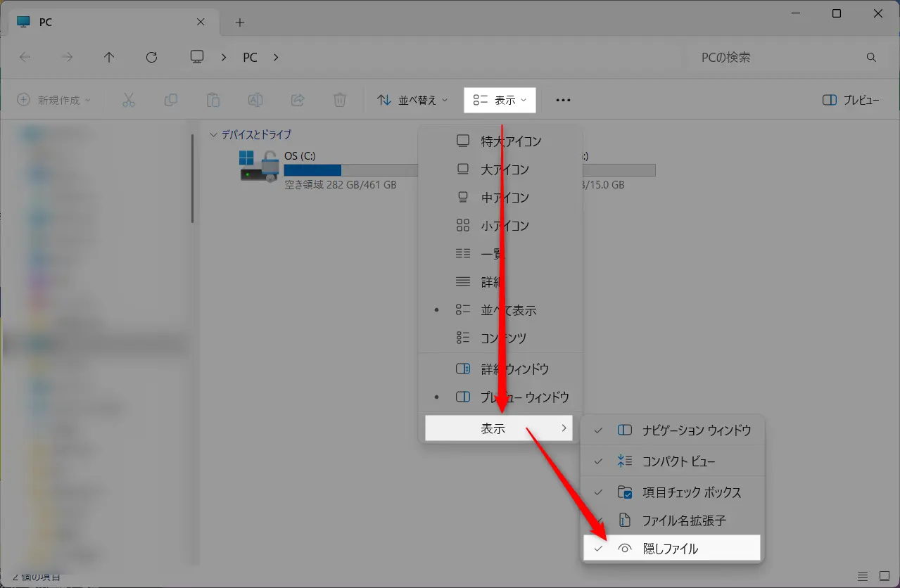Open the 表示 view dropdown in toolbar
The height and width of the screenshot is (588, 900).
[500, 100]
